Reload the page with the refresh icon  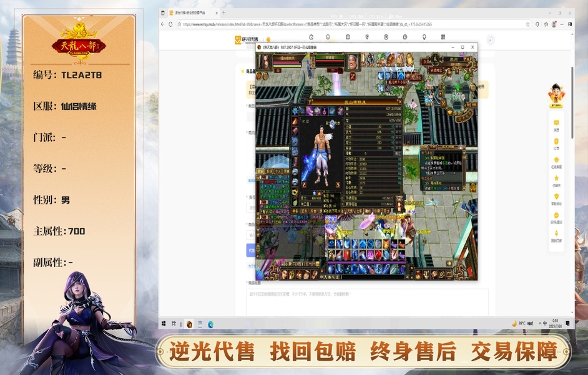coord(170,24)
